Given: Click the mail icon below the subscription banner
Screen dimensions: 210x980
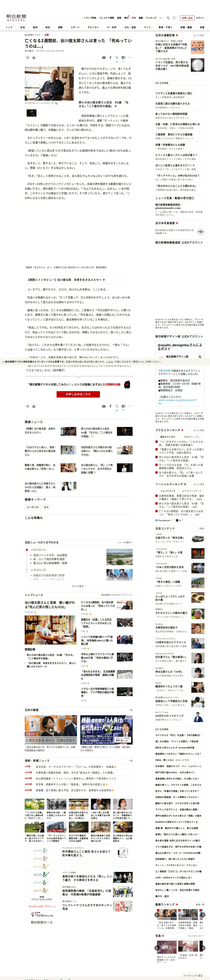Looking at the screenshot, I should (x=104, y=406).
